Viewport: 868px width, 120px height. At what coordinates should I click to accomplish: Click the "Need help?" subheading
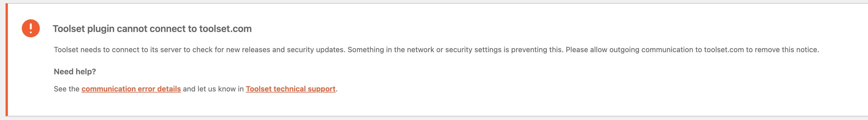click(x=75, y=72)
